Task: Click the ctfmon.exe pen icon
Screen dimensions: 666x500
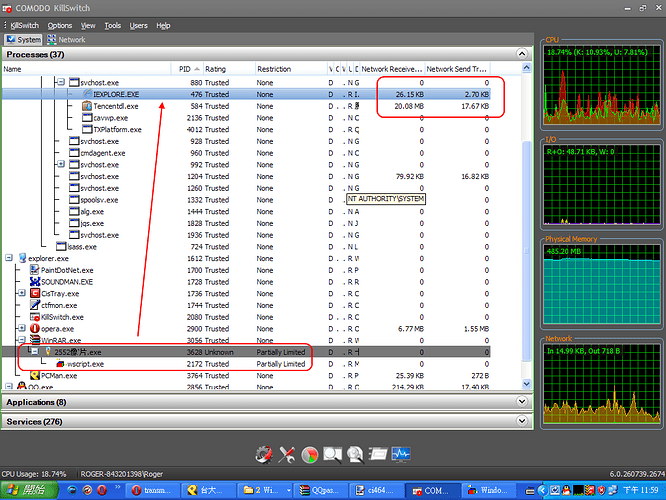Action: pos(34,305)
